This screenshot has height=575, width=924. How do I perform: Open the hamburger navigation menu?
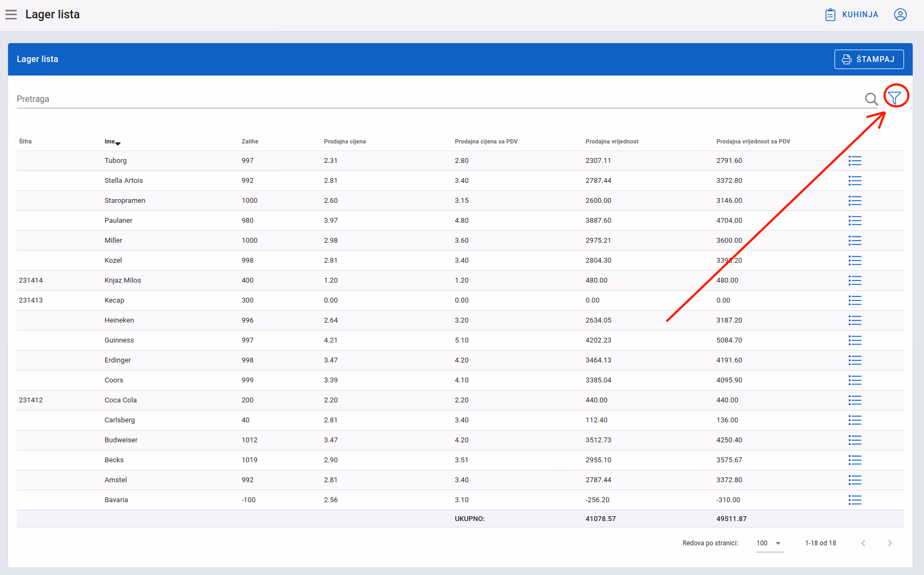pos(11,15)
